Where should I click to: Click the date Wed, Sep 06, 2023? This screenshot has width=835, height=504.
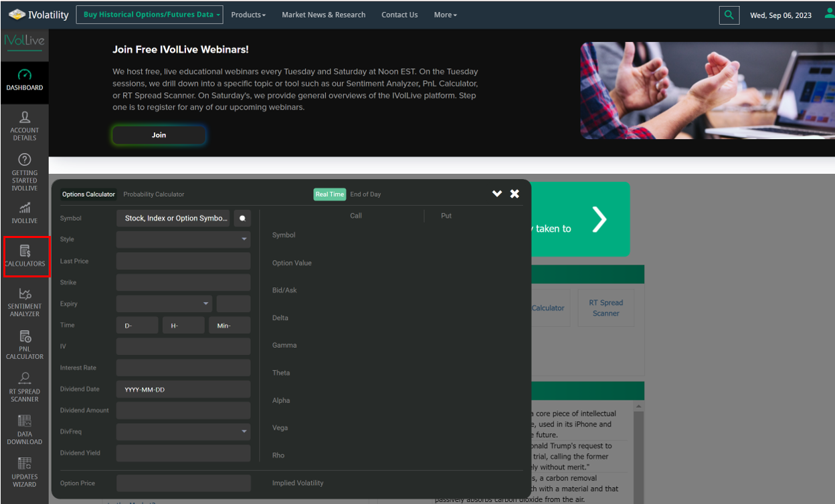pos(781,15)
